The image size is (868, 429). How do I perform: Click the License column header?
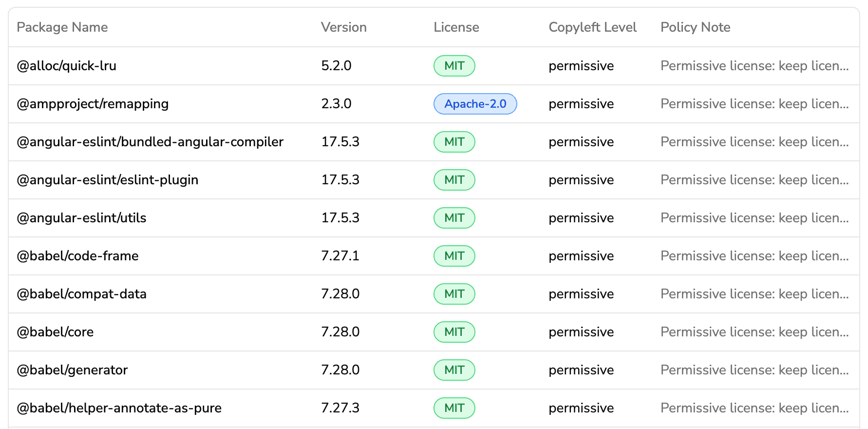pos(456,27)
